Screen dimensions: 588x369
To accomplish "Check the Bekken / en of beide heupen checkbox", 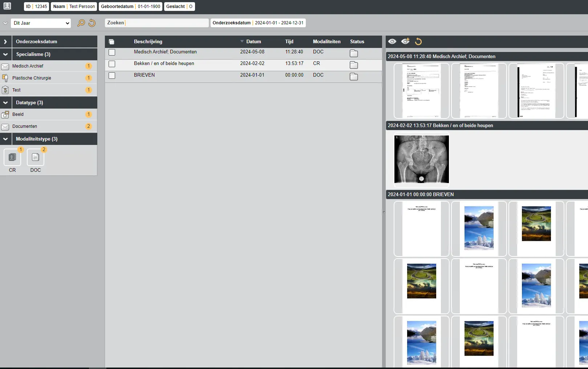I will click(x=112, y=64).
